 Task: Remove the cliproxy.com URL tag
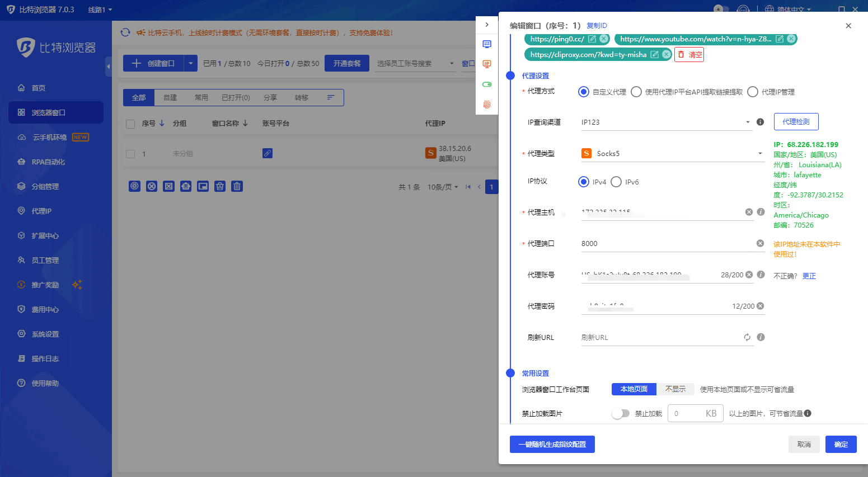pyautogui.click(x=667, y=55)
